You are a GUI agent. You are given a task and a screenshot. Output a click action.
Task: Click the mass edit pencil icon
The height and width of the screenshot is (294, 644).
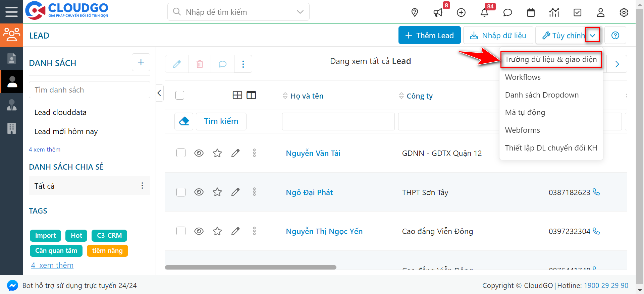click(177, 64)
